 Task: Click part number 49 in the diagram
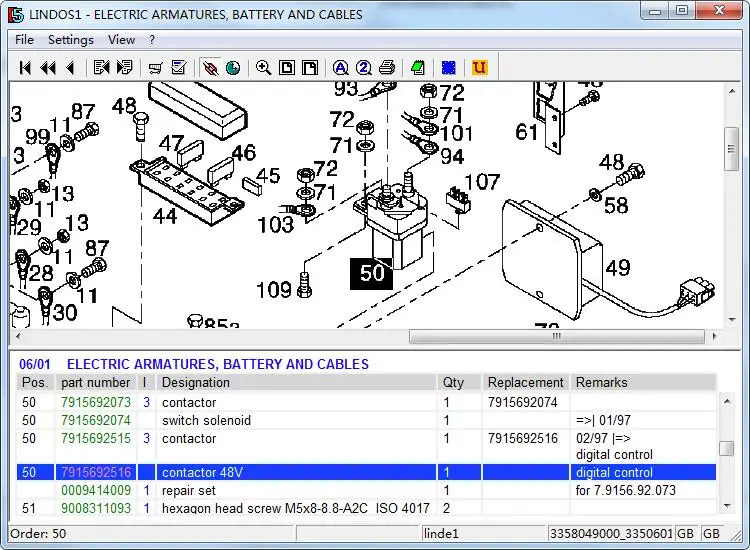pyautogui.click(x=618, y=267)
